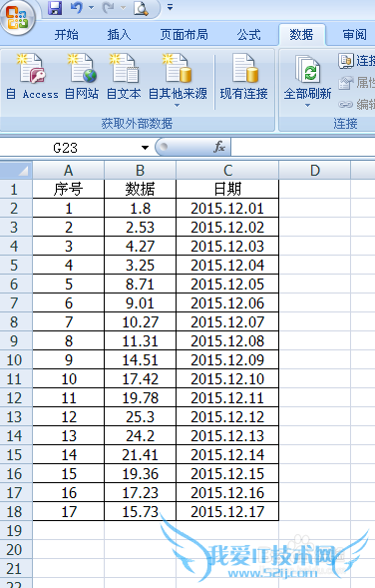The height and width of the screenshot is (588, 375).
Task: Select cell containing 2.53
Action: tap(140, 228)
